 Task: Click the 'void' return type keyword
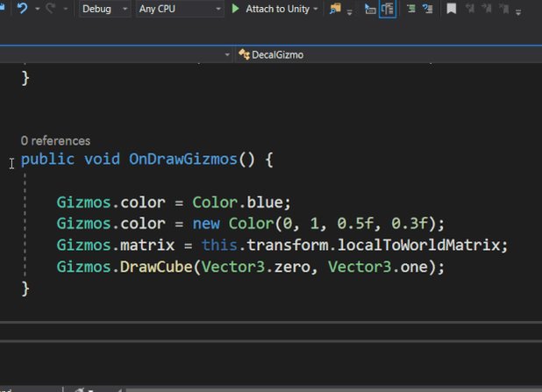(102, 160)
